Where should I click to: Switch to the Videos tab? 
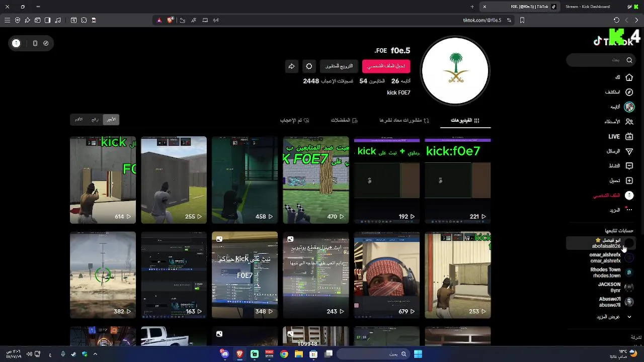pos(465,120)
